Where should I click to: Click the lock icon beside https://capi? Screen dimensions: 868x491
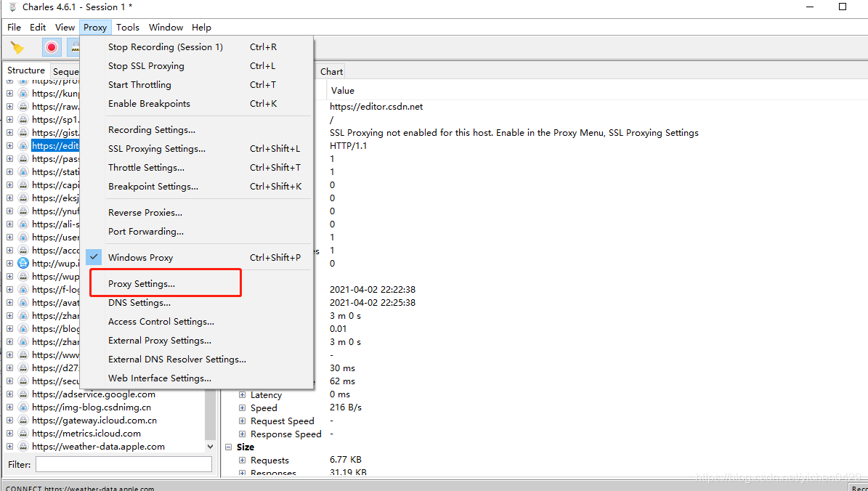(23, 185)
